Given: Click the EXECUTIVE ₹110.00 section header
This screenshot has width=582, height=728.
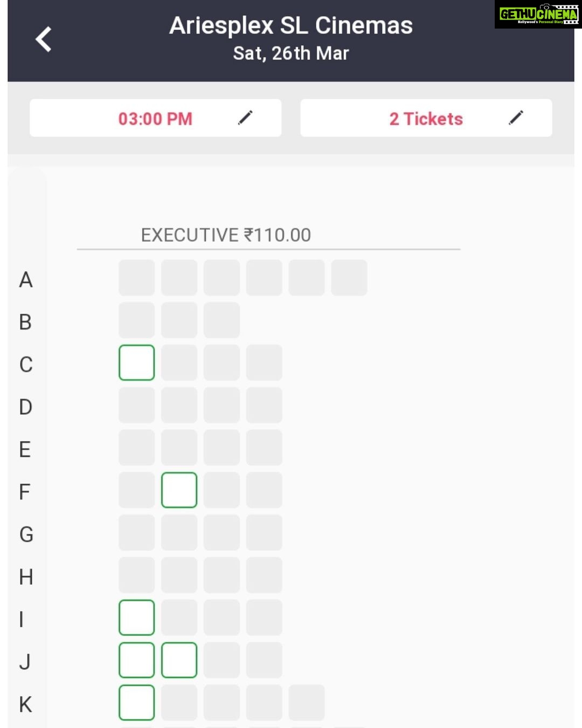Looking at the screenshot, I should coord(226,235).
